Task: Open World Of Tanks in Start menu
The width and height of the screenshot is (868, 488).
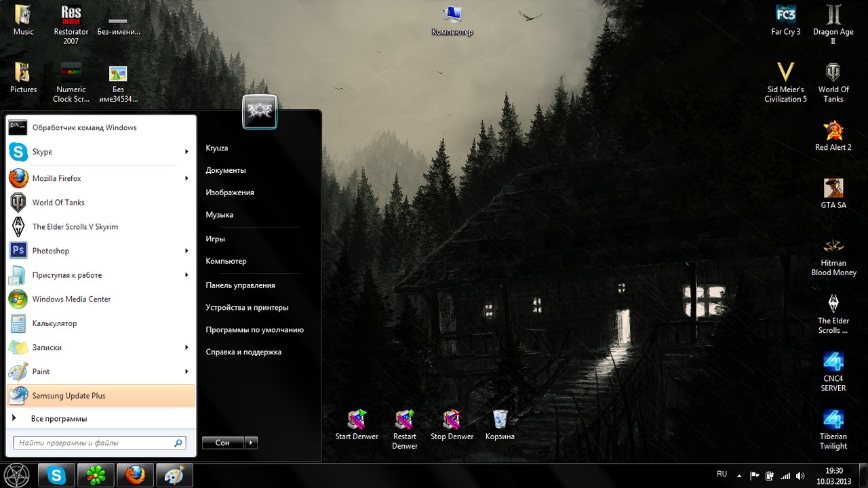Action: [101, 203]
